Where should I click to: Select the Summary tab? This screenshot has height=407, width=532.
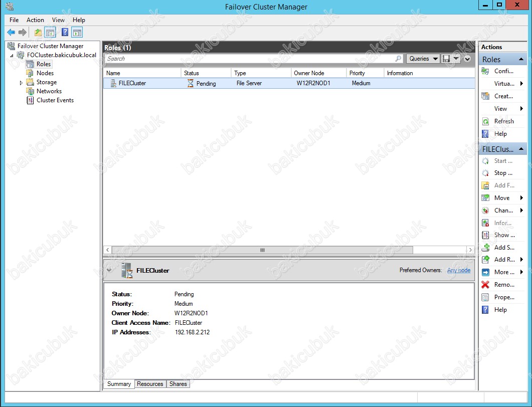[x=119, y=384]
